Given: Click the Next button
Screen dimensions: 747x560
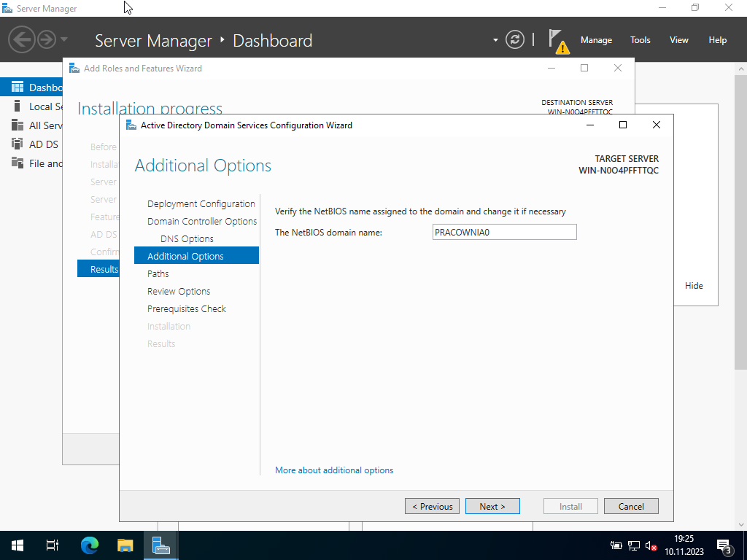Looking at the screenshot, I should pos(492,506).
